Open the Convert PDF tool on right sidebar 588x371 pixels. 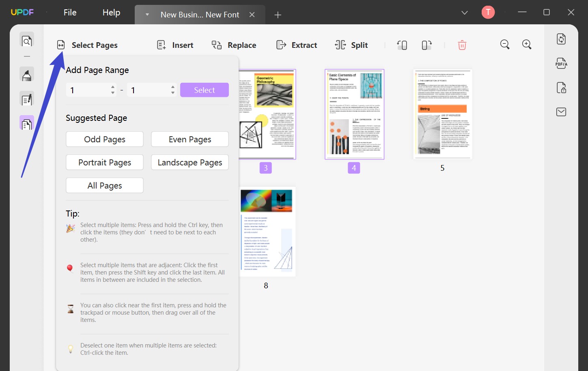[x=561, y=39]
